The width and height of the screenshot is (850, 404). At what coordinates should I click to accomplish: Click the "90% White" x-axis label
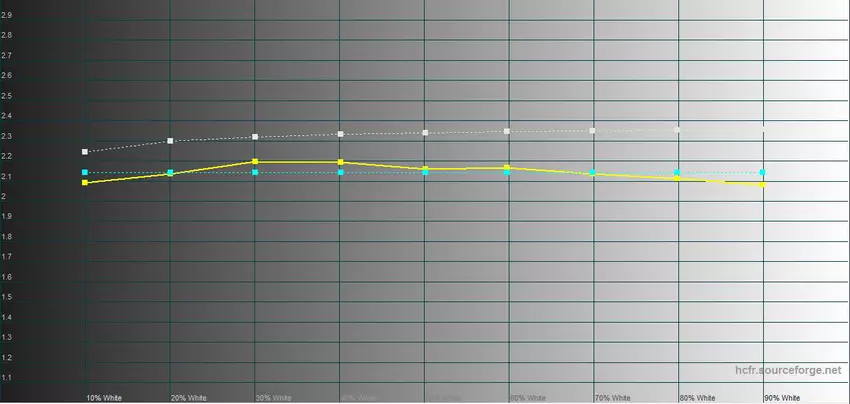tap(782, 397)
